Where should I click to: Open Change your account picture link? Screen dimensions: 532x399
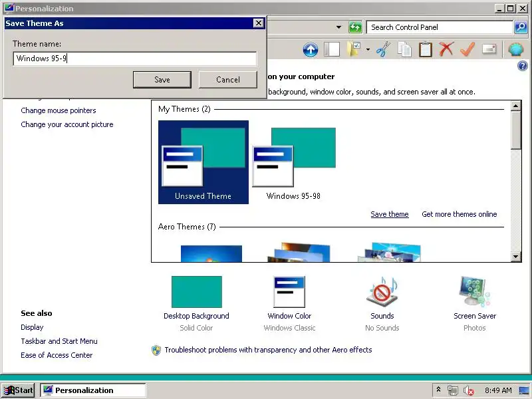(x=67, y=124)
